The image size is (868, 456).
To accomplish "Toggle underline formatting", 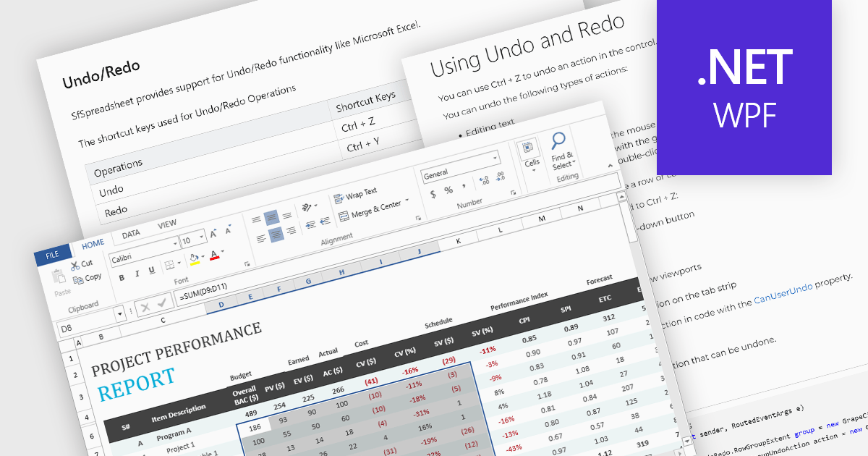I will tap(150, 271).
